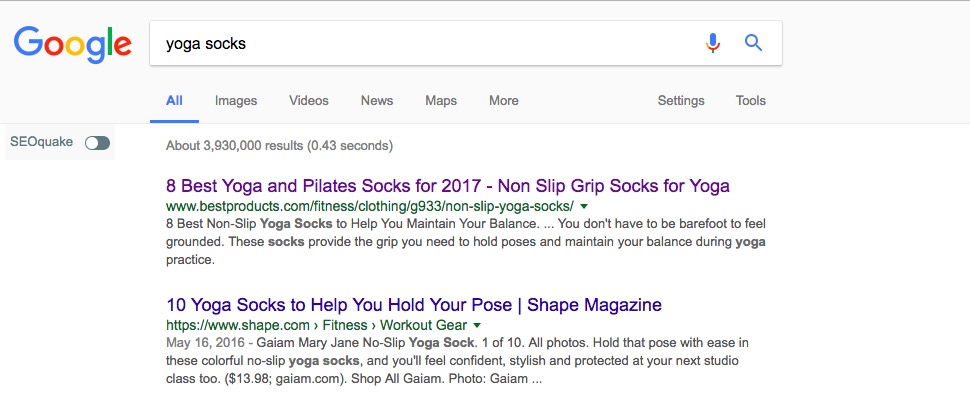This screenshot has height=416, width=970.
Task: Click the www.bestproducts.com green URL
Action: [370, 206]
